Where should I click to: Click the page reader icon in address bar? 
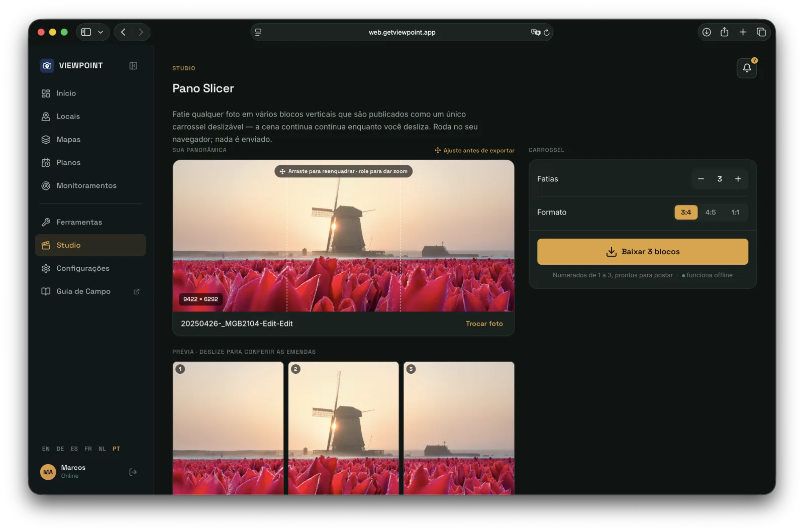pos(258,32)
